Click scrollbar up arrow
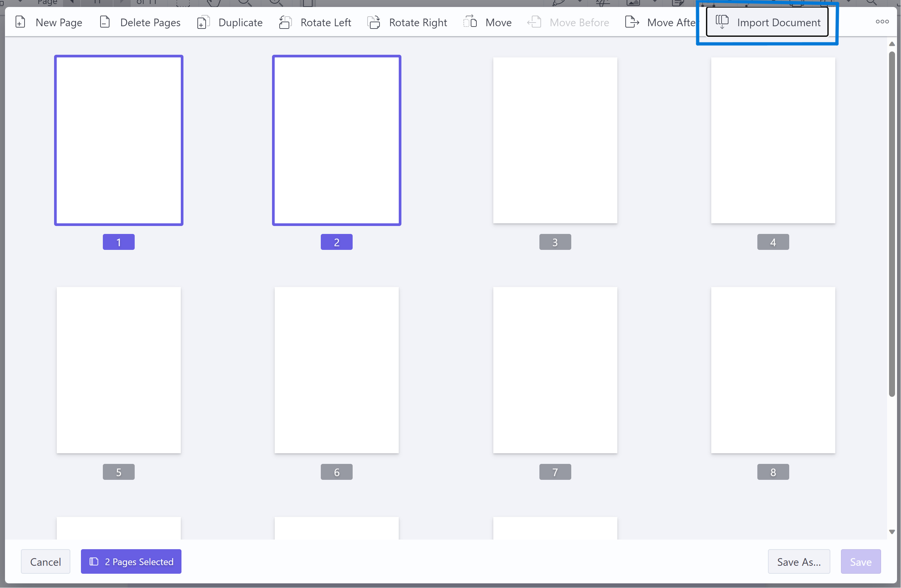The width and height of the screenshot is (901, 588). pyautogui.click(x=891, y=44)
